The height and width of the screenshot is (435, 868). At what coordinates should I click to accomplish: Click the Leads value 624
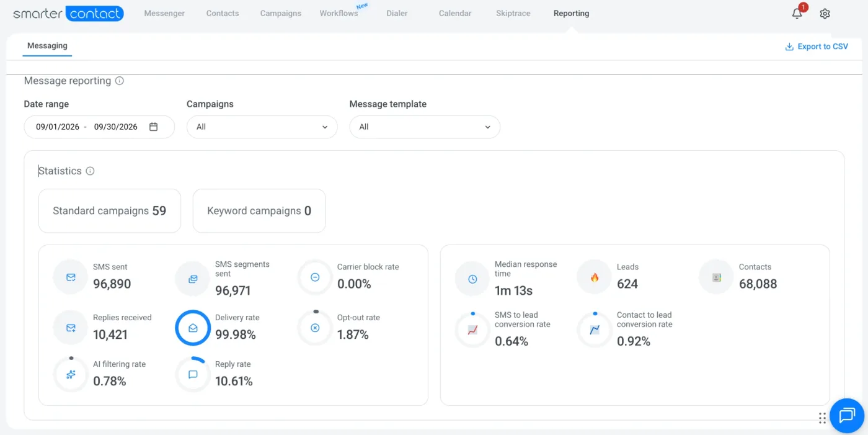627,284
